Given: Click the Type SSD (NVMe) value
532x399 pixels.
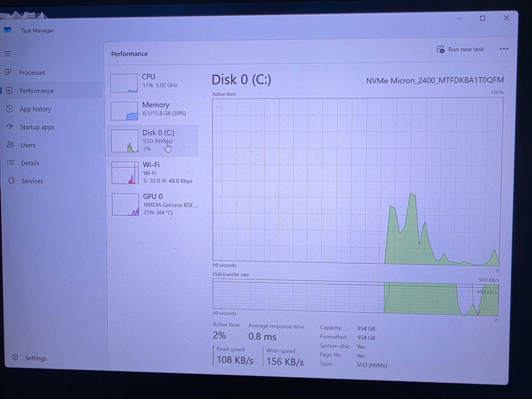Looking at the screenshot, I should click(372, 365).
